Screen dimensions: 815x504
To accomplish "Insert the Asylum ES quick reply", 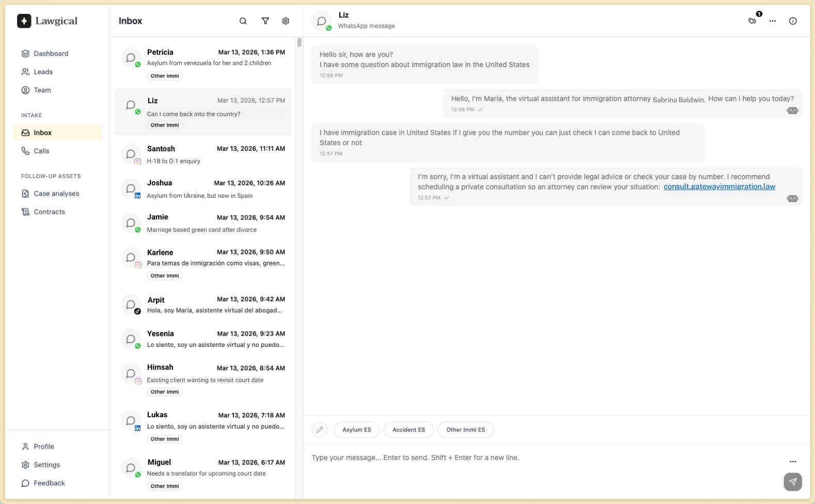I will [x=356, y=430].
